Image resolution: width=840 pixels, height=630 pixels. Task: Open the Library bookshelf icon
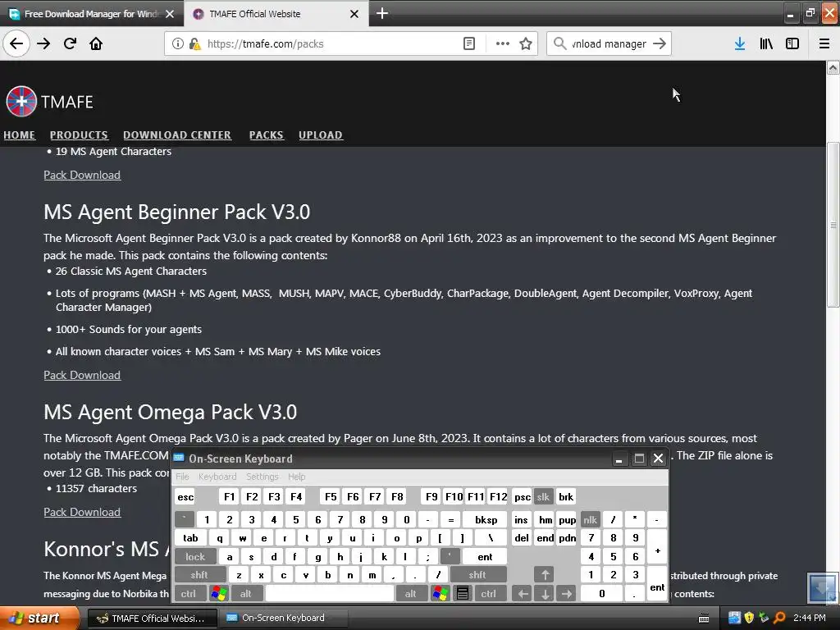[766, 43]
